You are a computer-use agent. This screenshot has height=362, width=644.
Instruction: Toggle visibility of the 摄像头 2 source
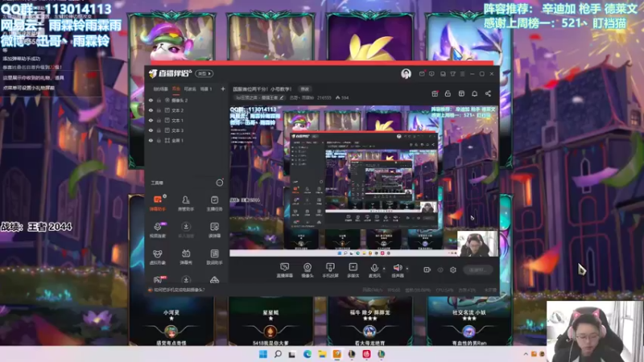151,100
